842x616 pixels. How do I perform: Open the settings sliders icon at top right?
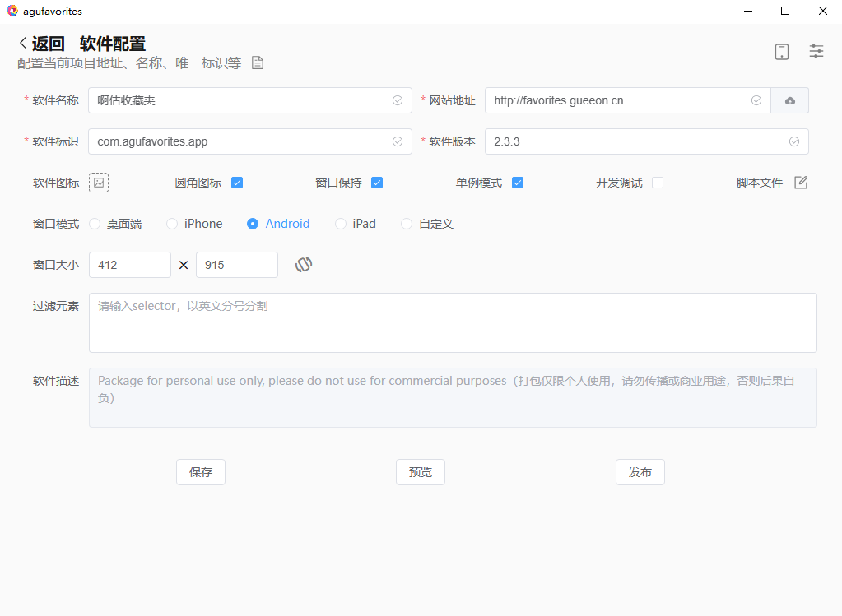[816, 51]
